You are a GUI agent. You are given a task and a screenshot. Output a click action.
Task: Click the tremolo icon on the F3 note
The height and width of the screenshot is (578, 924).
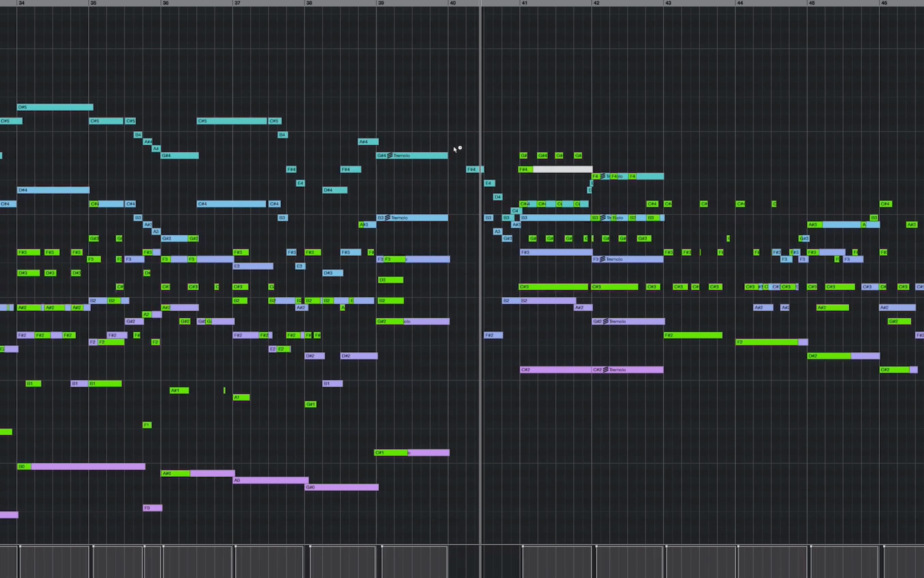[602, 259]
